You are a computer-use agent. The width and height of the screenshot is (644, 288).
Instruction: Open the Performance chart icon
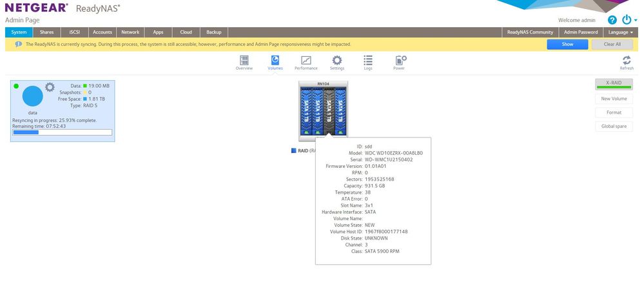point(306,61)
